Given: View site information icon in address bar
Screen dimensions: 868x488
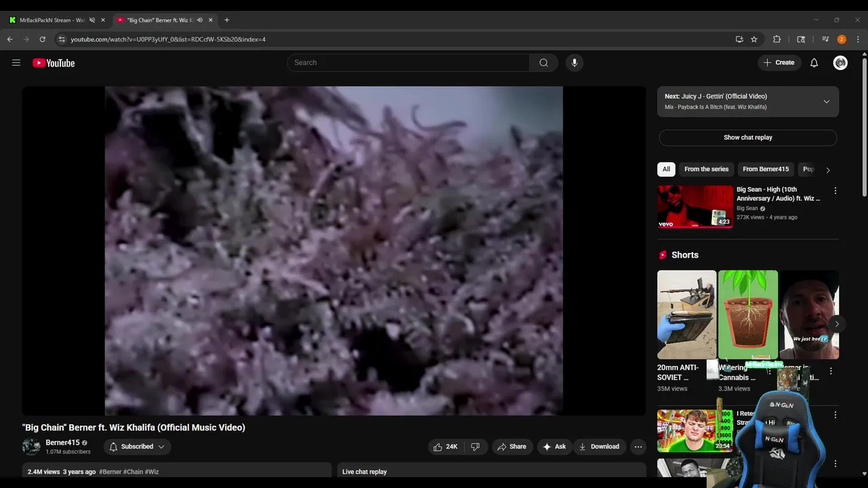Looking at the screenshot, I should (x=62, y=39).
